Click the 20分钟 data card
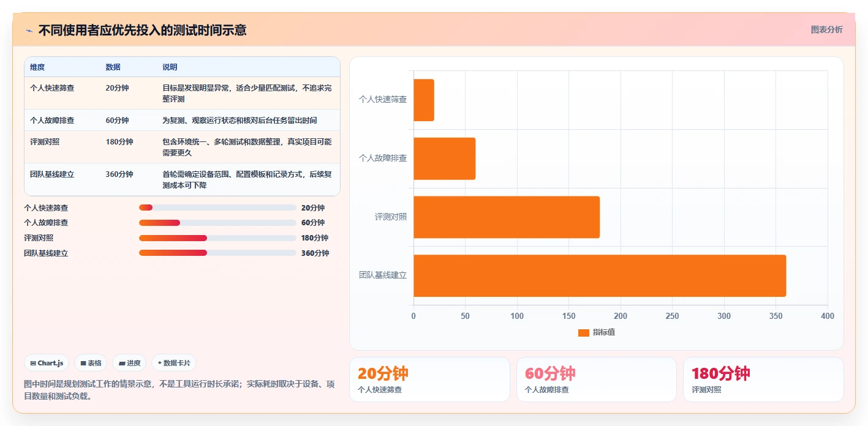Screen dimensions: 868x426 (x=429, y=379)
